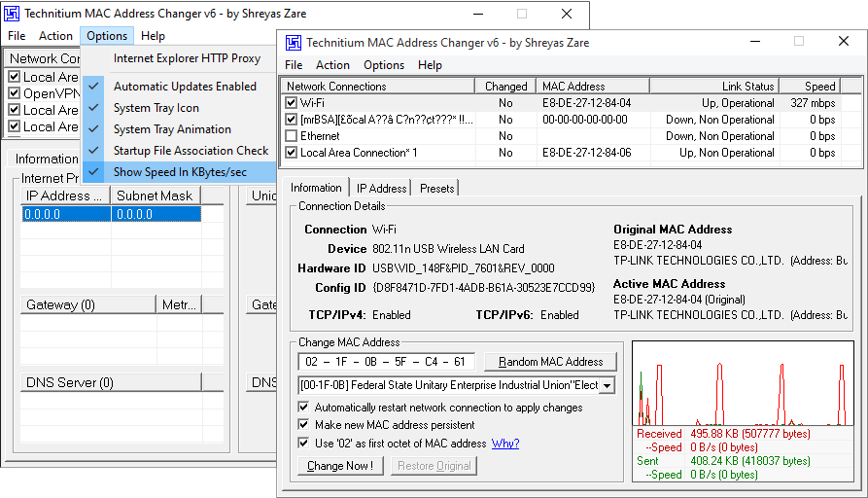868x498 pixels.
Task: Click the Information tab in back window
Action: tap(47, 159)
